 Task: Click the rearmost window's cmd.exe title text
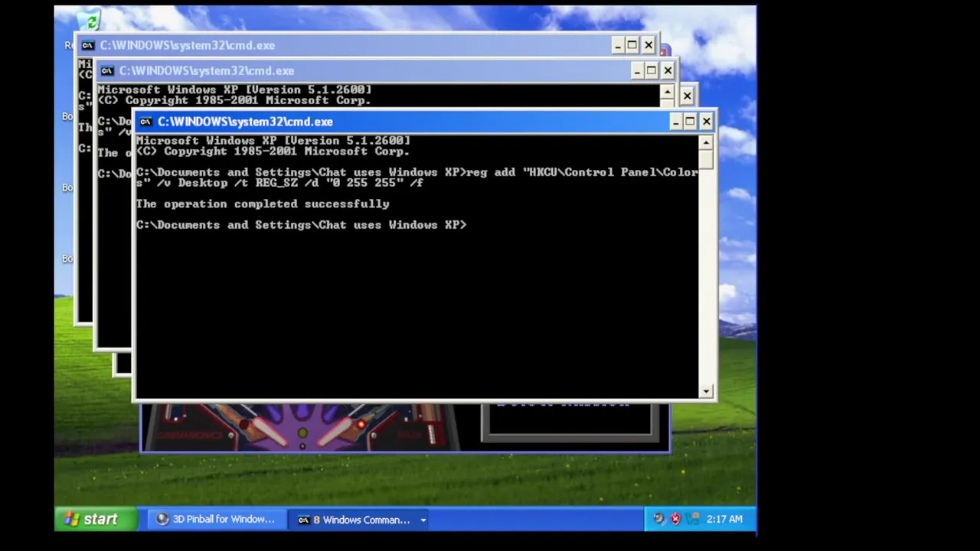[x=188, y=45]
